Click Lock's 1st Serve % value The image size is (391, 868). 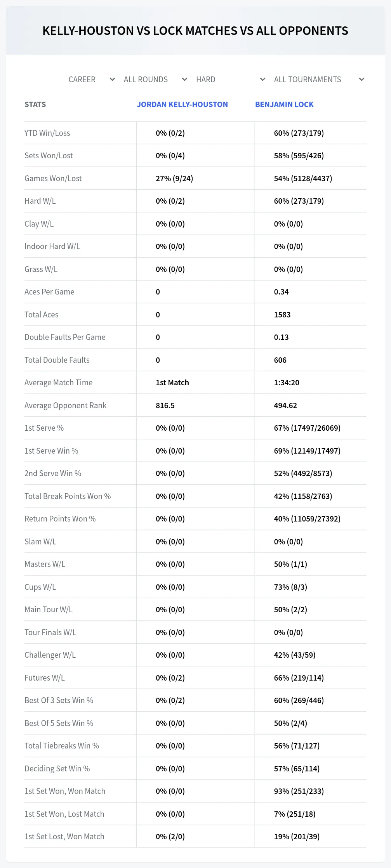307,428
